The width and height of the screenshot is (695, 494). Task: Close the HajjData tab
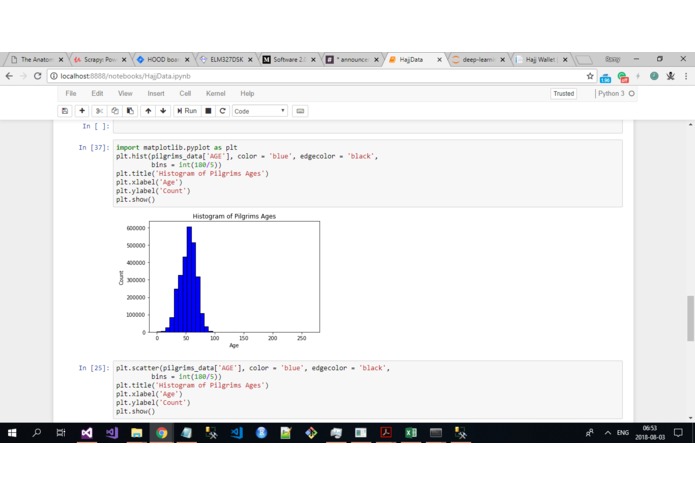point(439,59)
